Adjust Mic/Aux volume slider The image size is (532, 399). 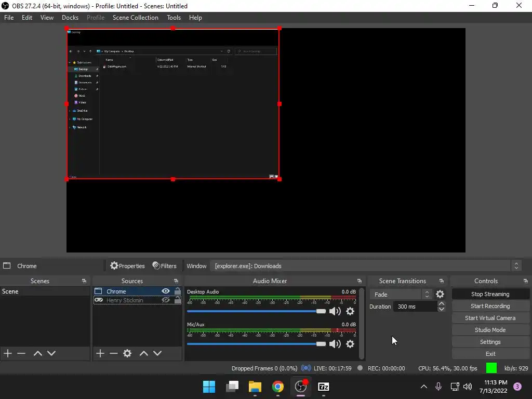point(256,344)
